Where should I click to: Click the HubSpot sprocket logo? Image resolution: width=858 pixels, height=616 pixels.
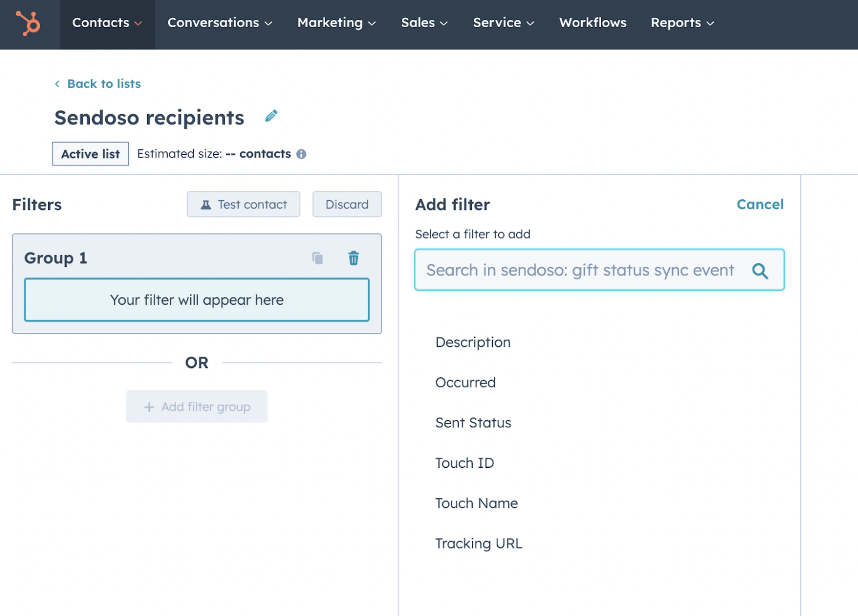point(29,23)
